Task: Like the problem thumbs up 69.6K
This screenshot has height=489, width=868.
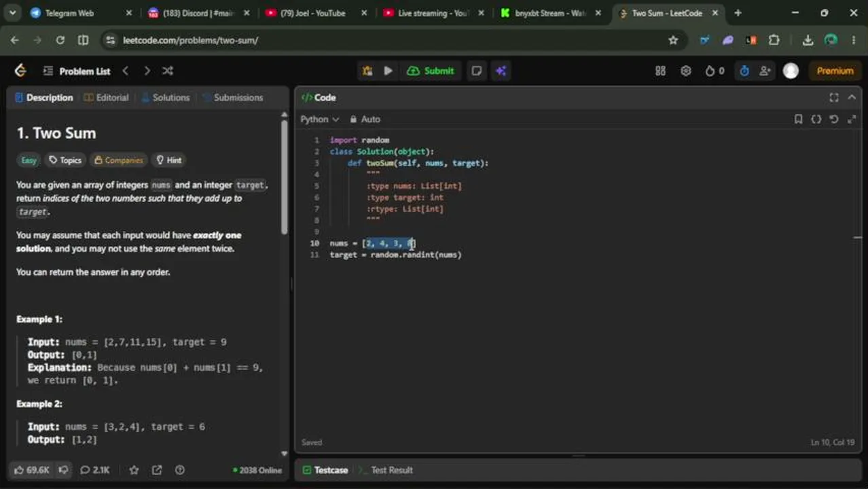Action: [31, 470]
